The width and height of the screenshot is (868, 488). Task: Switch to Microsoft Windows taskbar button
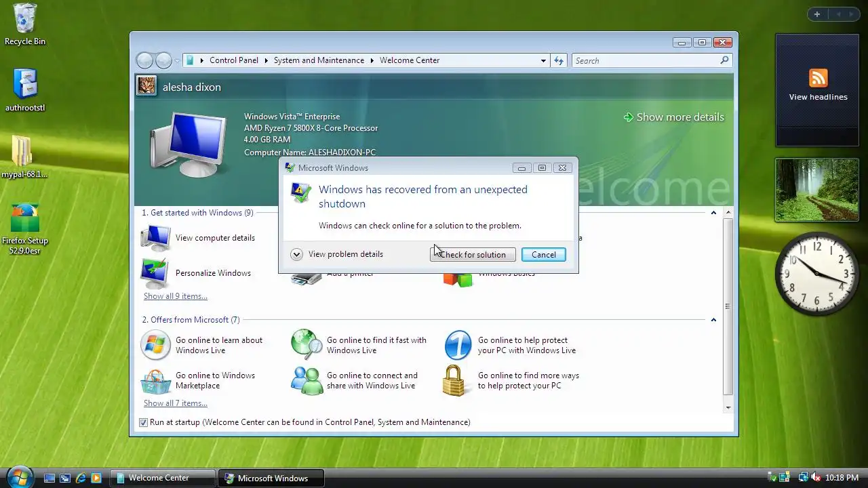pyautogui.click(x=271, y=478)
